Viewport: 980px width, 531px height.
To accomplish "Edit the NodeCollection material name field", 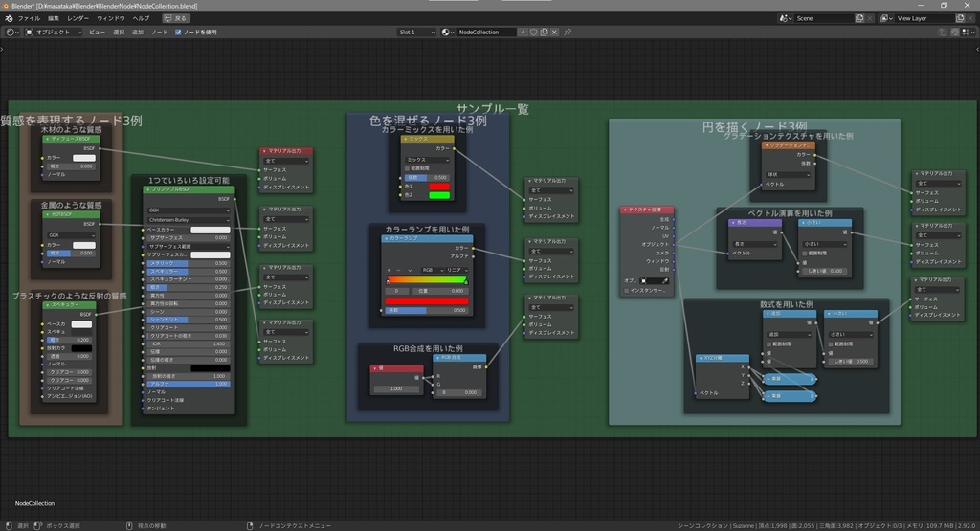I will [486, 32].
